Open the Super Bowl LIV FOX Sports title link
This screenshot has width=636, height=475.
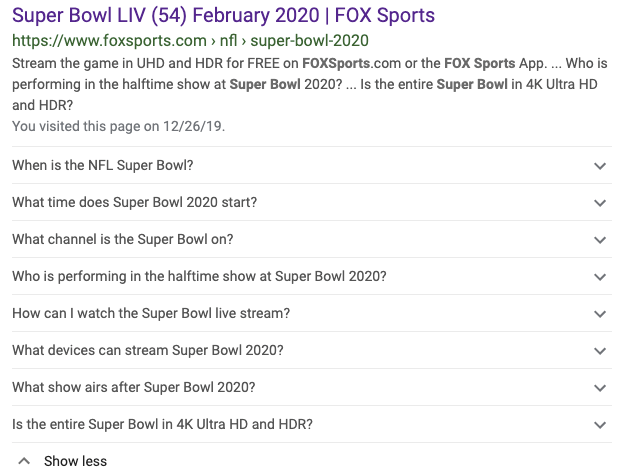[x=223, y=15]
